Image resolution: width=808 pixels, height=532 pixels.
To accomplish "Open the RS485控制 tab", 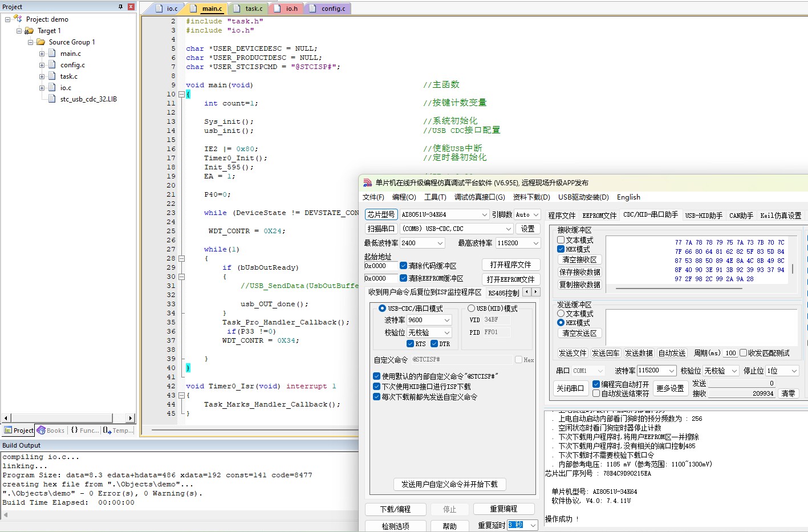I will pyautogui.click(x=504, y=293).
